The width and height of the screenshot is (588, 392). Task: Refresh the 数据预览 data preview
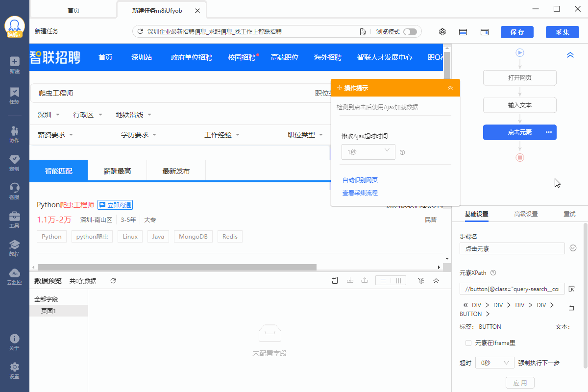pos(113,281)
